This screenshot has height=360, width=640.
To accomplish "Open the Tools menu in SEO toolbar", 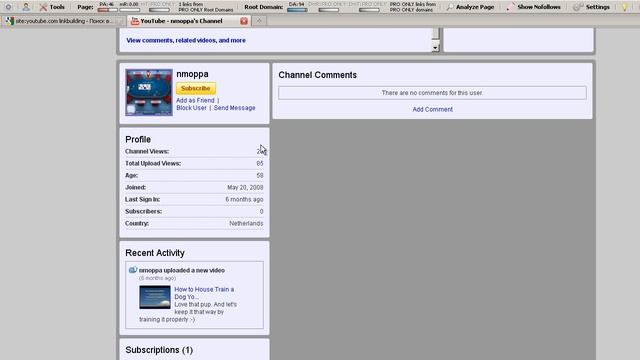I will [x=52, y=7].
